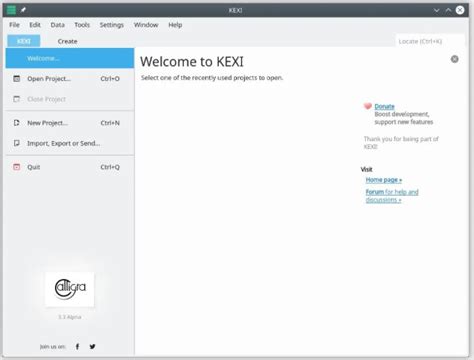Image resolution: width=474 pixels, height=360 pixels.
Task: Select the KEXI tab
Action: 24,41
